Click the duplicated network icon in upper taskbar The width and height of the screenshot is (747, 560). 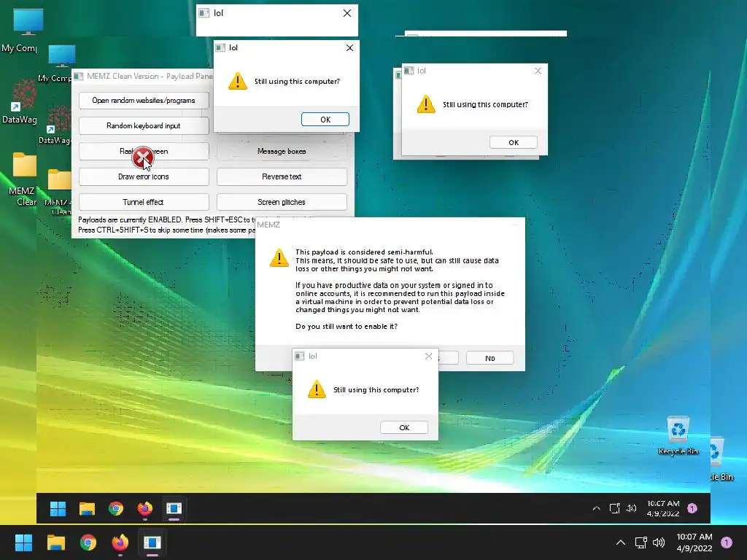pyautogui.click(x=614, y=508)
